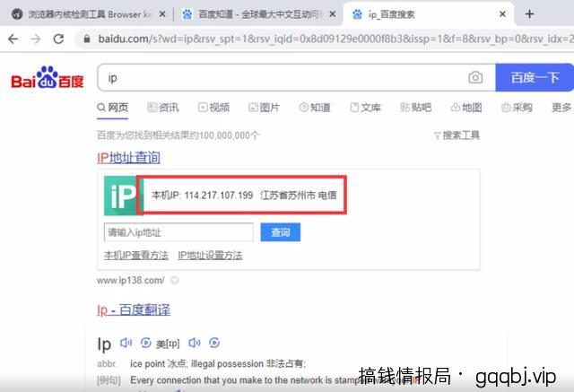The image size is (574, 392).
Task: Open 本机IP查看方法 link
Action: point(136,255)
